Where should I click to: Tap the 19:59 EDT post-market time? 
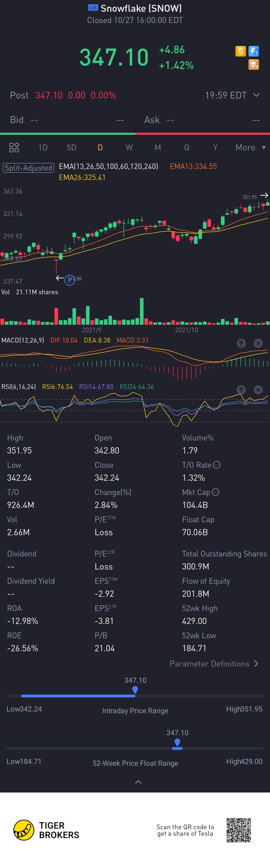226,95
